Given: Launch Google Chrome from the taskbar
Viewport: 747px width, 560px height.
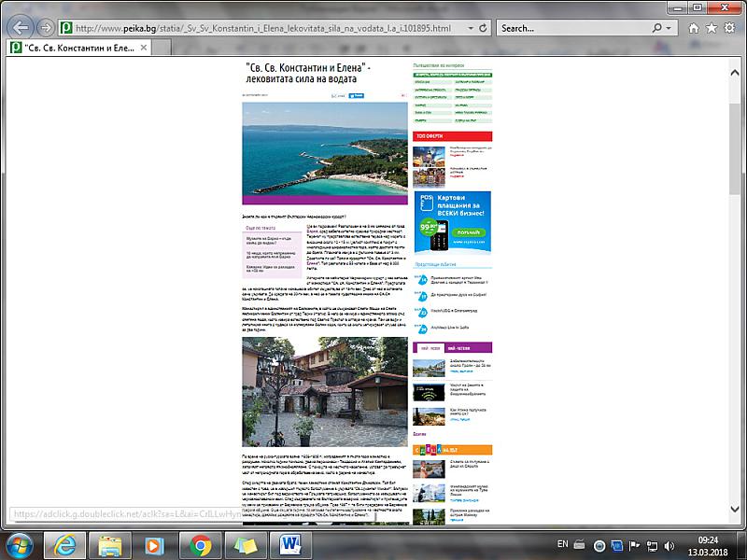Looking at the screenshot, I should 200,543.
